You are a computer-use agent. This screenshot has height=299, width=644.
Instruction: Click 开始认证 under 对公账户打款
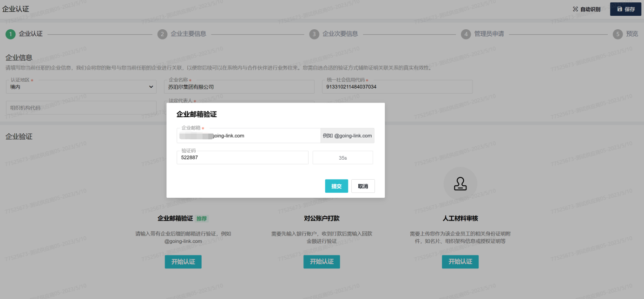pos(322,262)
